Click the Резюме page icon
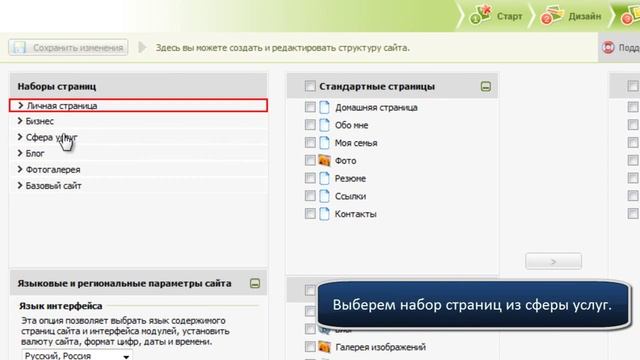 point(324,178)
